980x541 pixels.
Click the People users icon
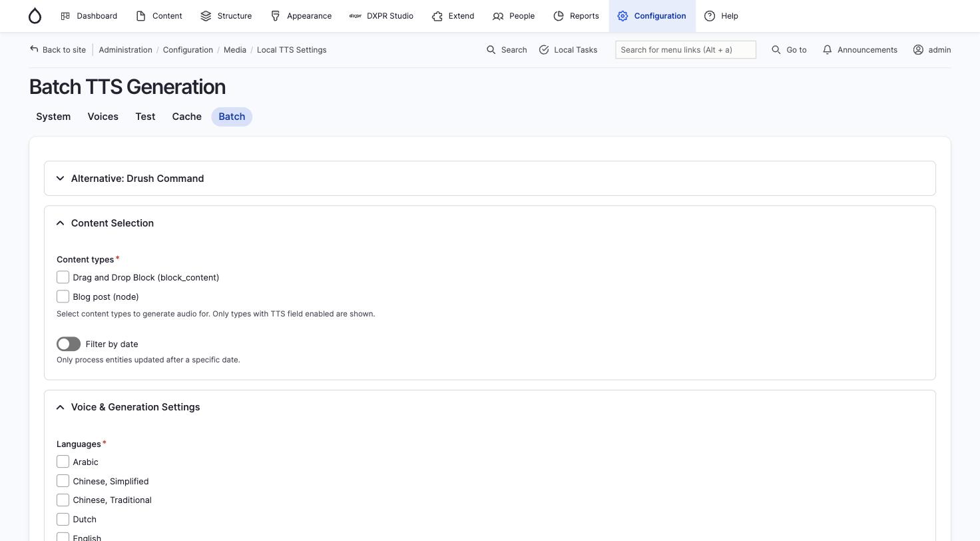pos(498,16)
